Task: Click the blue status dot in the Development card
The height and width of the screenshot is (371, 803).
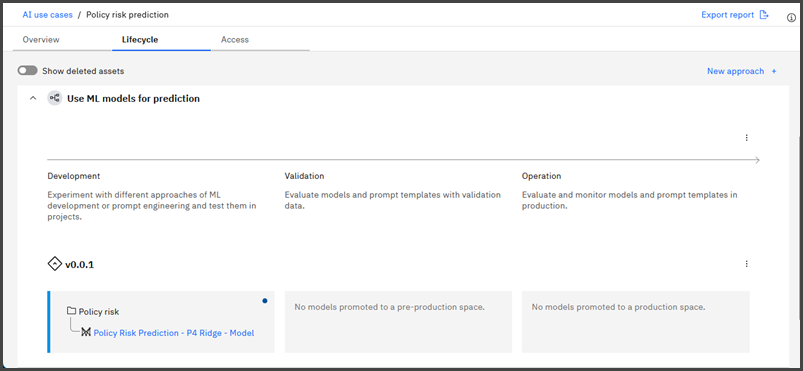Action: click(x=265, y=301)
